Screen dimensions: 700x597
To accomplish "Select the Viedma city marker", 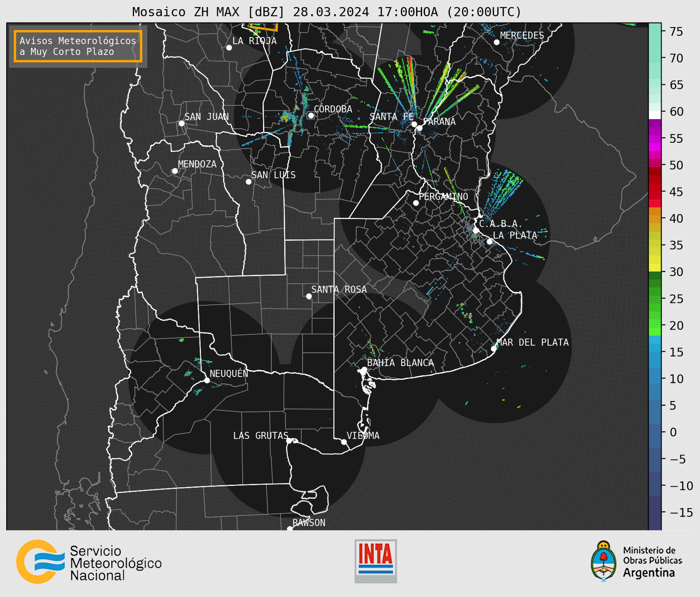I will pos(344,442).
